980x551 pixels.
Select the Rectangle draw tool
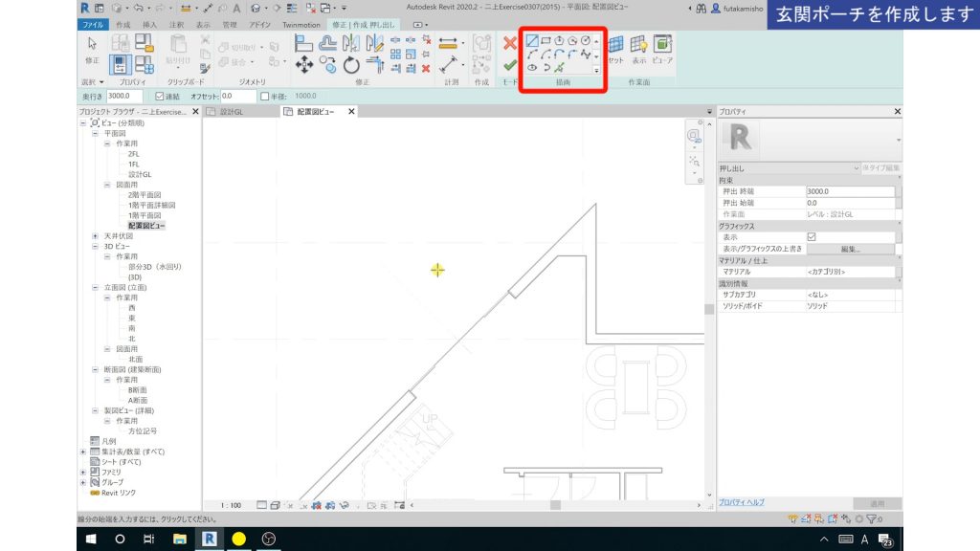[x=544, y=40]
